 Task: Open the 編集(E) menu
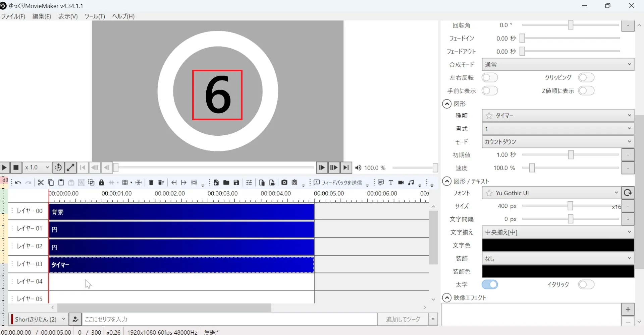[42, 16]
